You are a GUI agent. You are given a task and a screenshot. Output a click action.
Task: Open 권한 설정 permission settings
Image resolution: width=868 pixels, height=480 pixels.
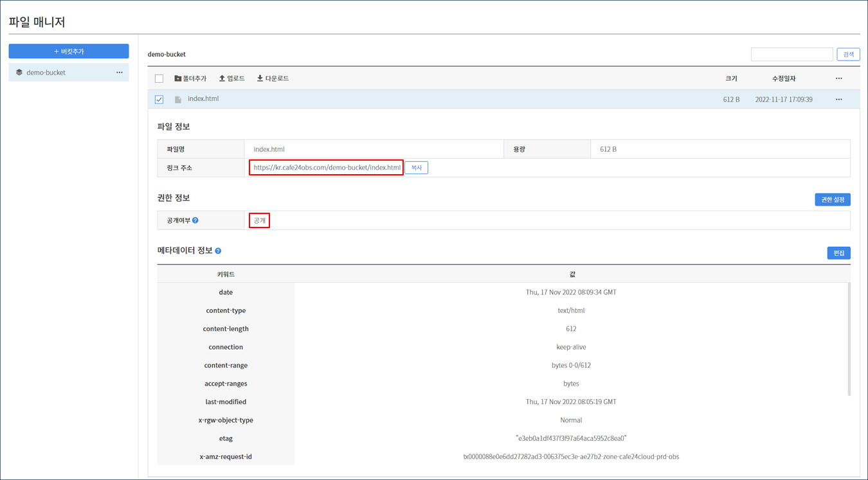click(x=832, y=200)
